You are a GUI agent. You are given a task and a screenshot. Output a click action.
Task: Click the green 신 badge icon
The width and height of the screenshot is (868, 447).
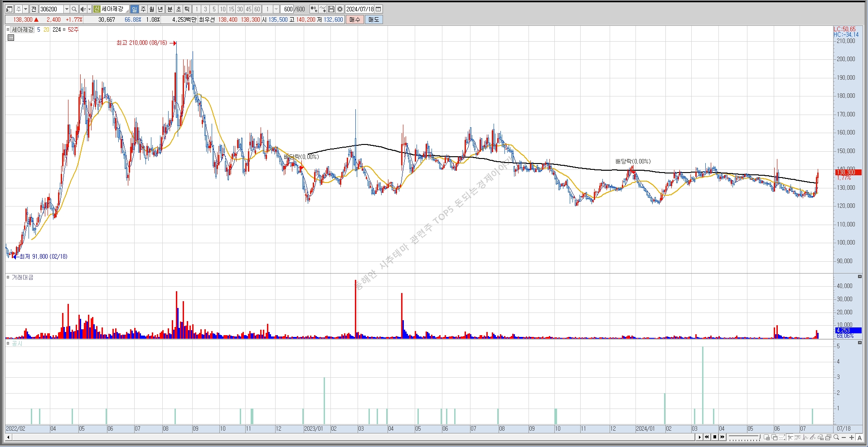(x=97, y=9)
